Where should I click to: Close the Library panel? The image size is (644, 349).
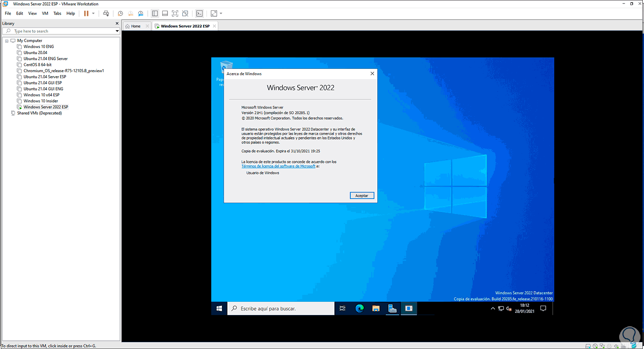[x=117, y=23]
